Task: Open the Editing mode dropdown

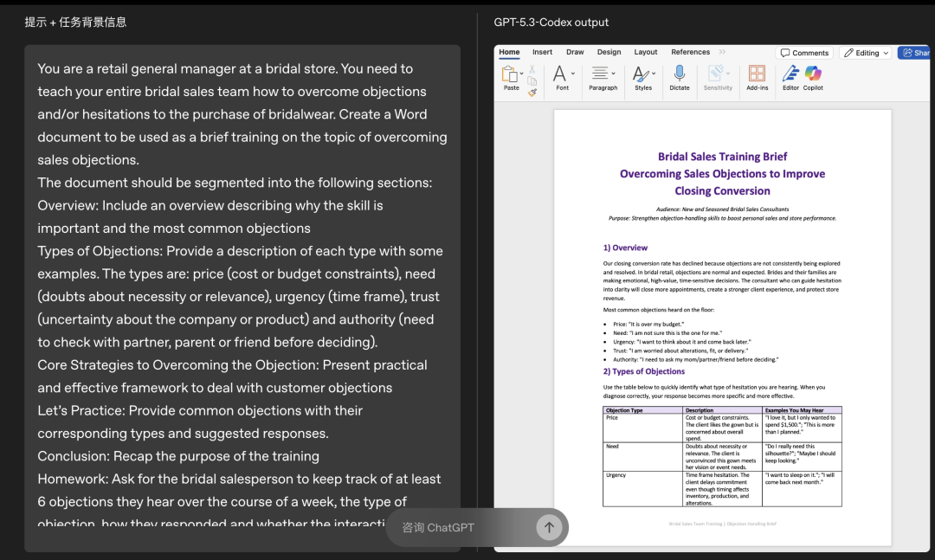Action: click(865, 53)
